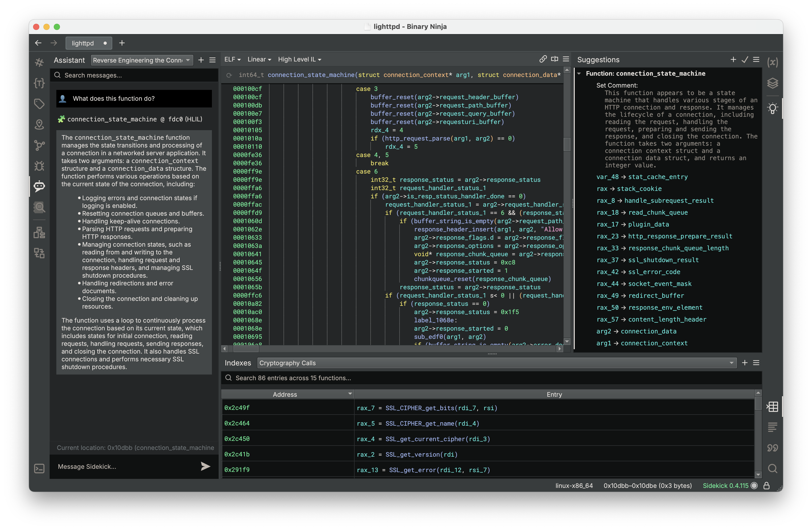Open the Assistant panel menu

point(212,60)
